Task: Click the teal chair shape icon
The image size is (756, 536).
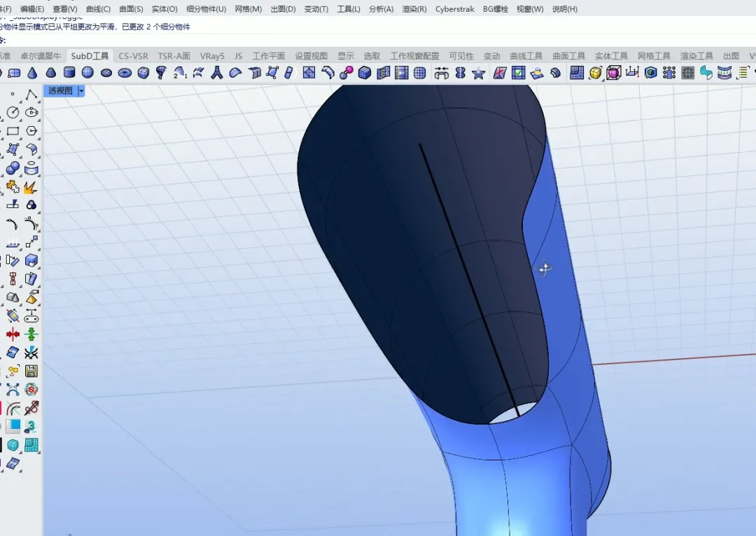Action: click(x=706, y=73)
